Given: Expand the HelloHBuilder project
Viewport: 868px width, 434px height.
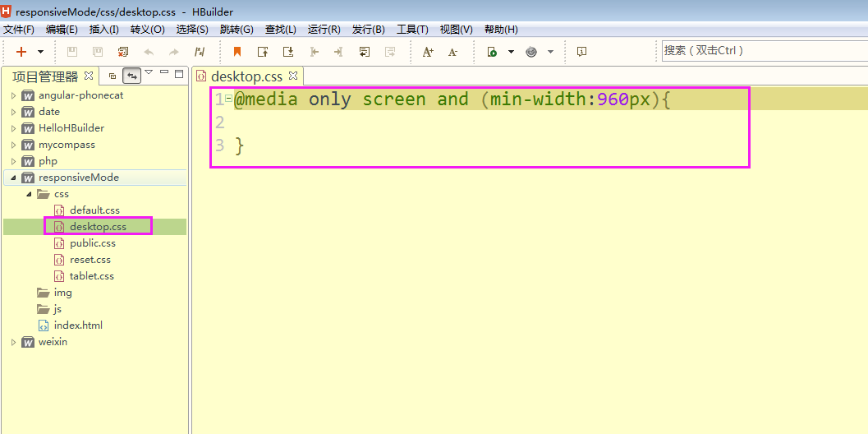Looking at the screenshot, I should (14, 128).
